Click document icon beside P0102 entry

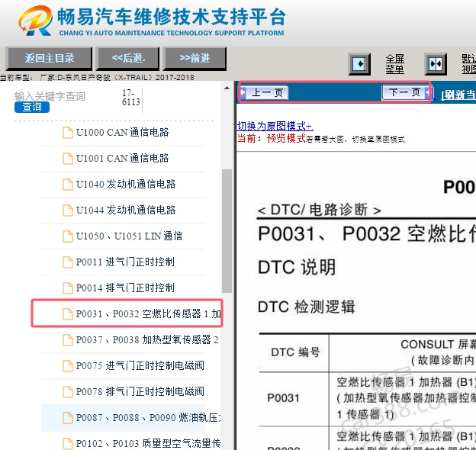[68, 444]
